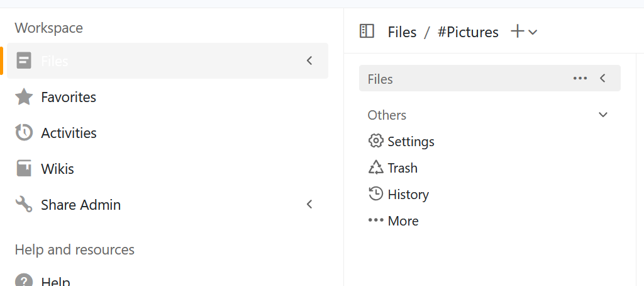
Task: Open the #Pictures breadcrumb
Action: (468, 32)
